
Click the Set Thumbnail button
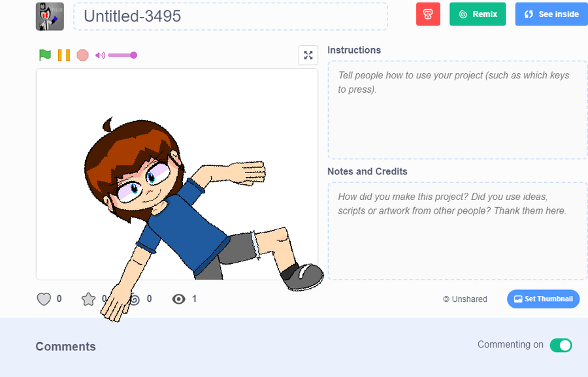[543, 299]
